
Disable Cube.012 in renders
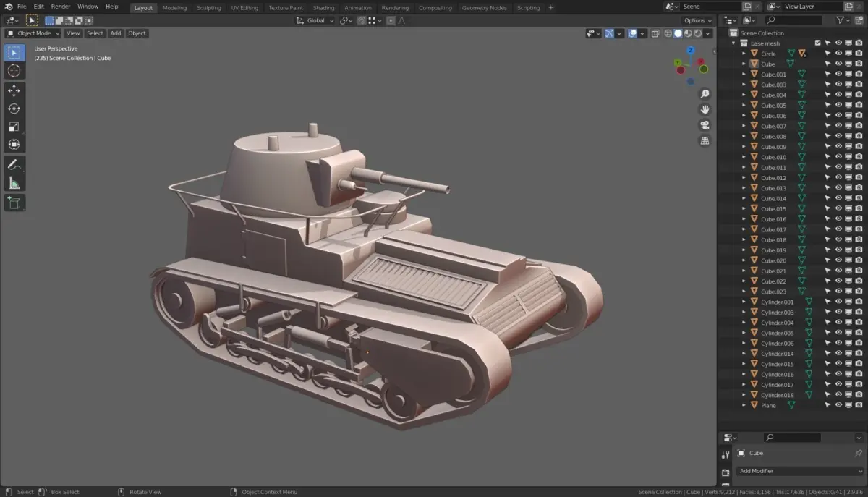click(x=859, y=178)
